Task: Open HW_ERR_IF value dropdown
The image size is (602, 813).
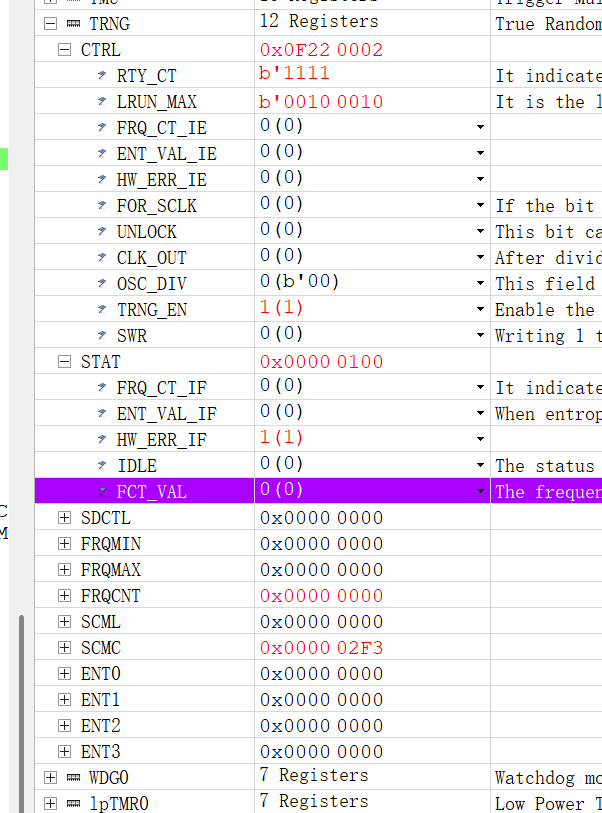Action: [x=481, y=439]
